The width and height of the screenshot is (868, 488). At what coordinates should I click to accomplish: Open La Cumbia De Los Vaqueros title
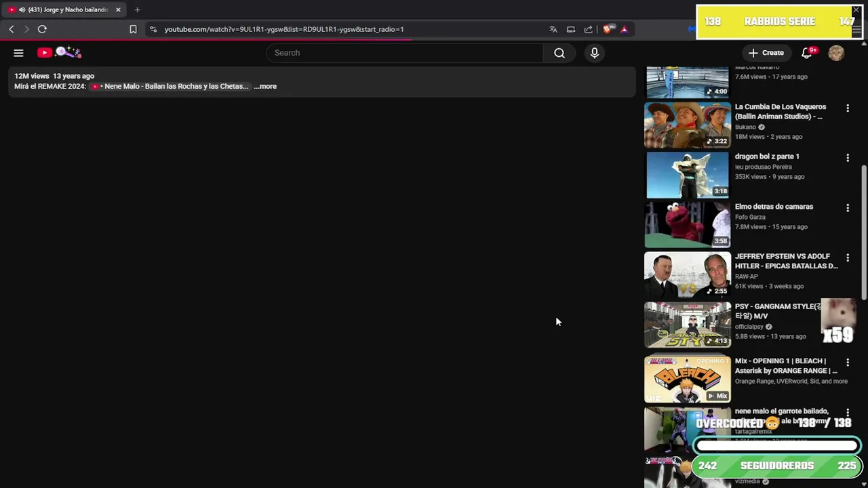point(781,111)
